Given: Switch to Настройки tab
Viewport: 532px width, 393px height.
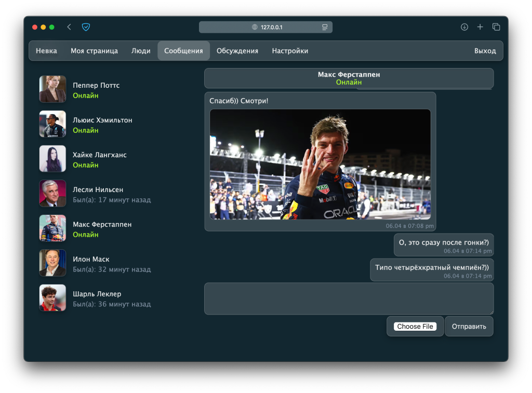Looking at the screenshot, I should click(x=290, y=51).
